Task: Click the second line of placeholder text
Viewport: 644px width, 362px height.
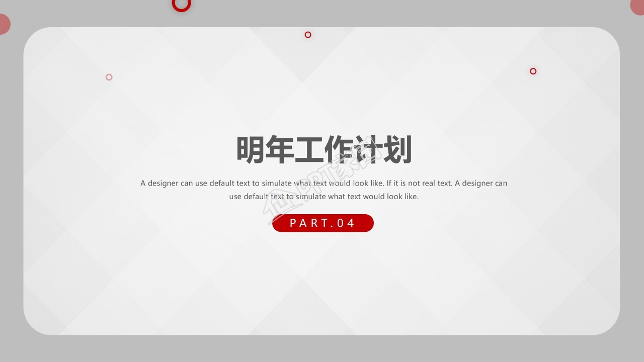Action: [324, 197]
